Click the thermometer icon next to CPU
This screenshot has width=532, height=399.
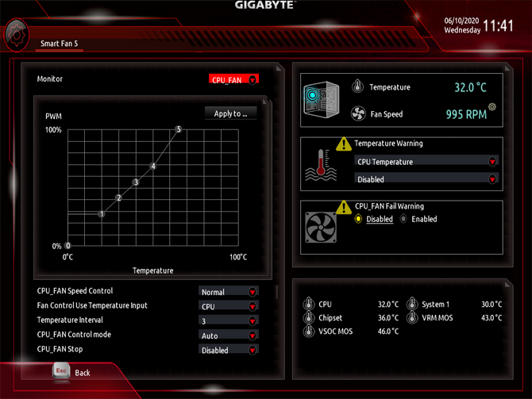[x=308, y=304]
